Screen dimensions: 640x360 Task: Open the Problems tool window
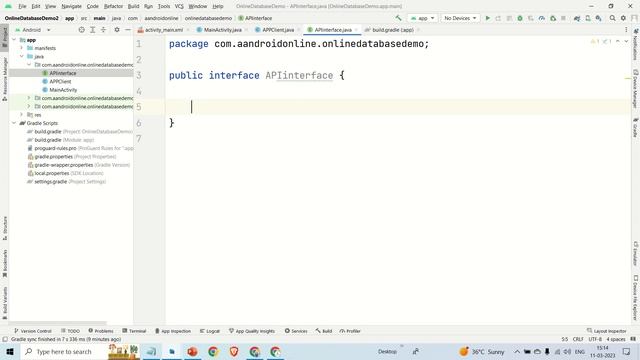coord(100,331)
